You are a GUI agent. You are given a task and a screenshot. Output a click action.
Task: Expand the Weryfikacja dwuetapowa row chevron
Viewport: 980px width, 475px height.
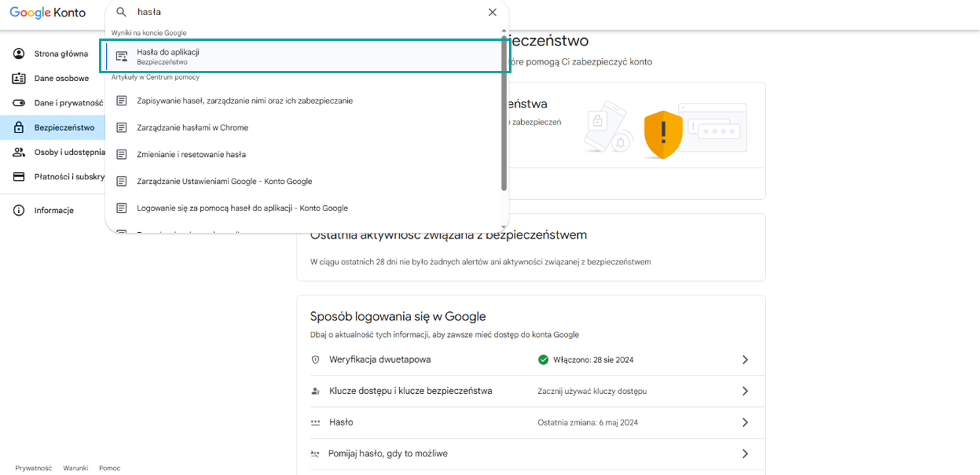(745, 360)
